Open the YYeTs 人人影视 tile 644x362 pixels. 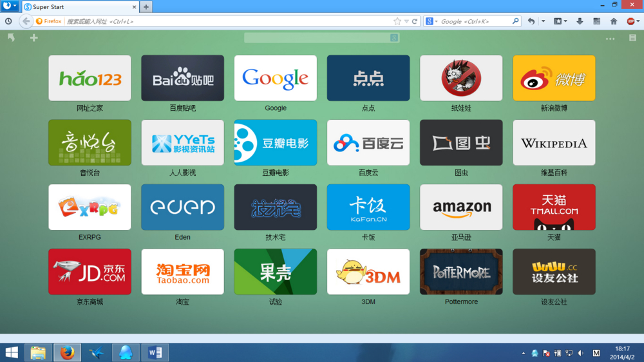[x=182, y=142]
